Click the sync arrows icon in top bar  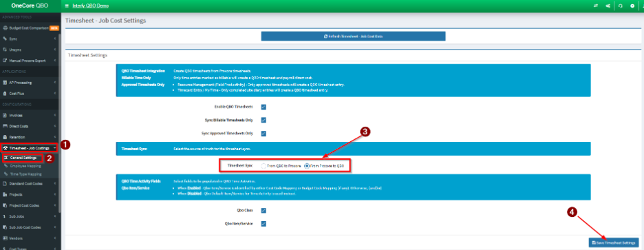click(596, 6)
